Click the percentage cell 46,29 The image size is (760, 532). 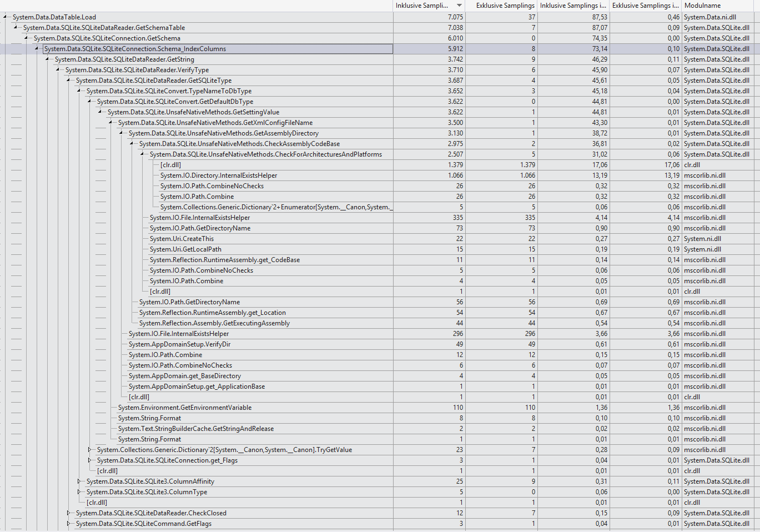(600, 59)
